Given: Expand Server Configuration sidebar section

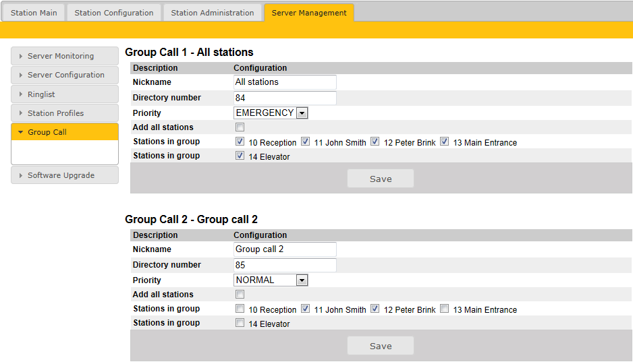Looking at the screenshot, I should [65, 75].
